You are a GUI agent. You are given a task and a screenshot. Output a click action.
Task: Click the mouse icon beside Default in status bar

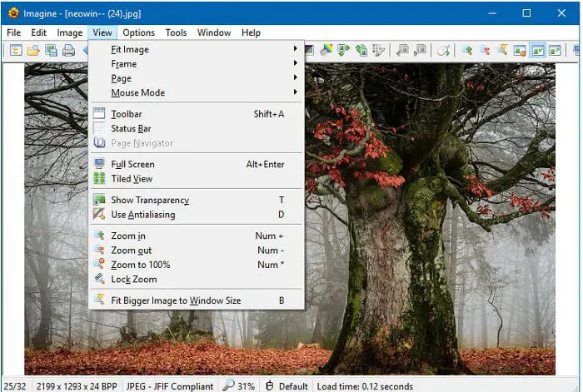click(270, 385)
